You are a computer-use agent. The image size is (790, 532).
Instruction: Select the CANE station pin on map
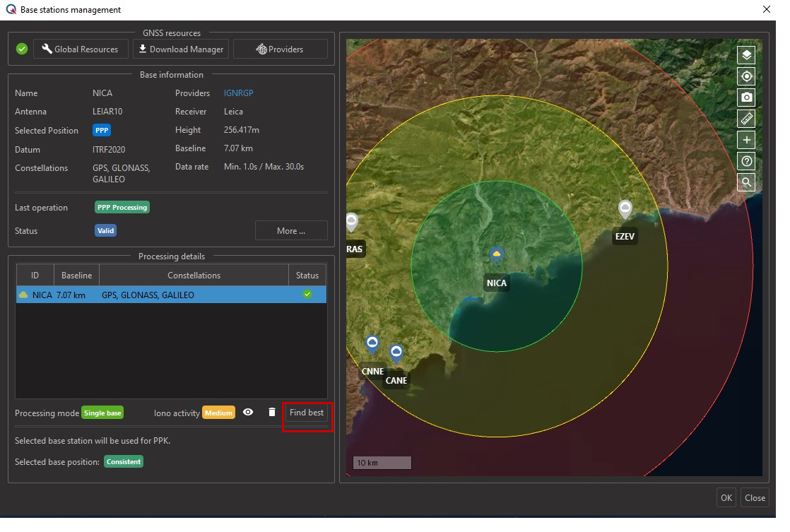click(x=396, y=353)
